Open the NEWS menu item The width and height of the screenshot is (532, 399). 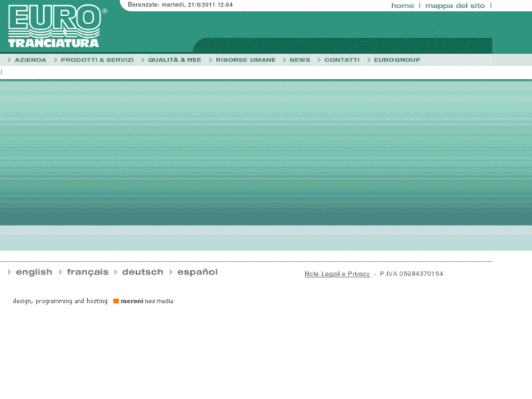coord(299,60)
